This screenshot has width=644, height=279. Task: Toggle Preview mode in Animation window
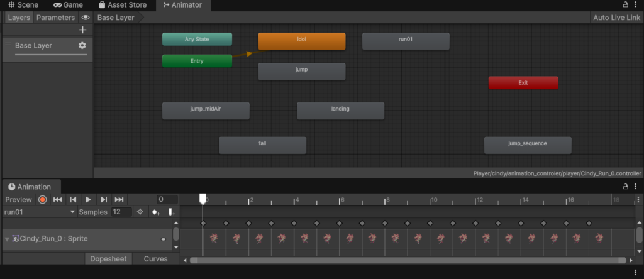click(x=18, y=199)
